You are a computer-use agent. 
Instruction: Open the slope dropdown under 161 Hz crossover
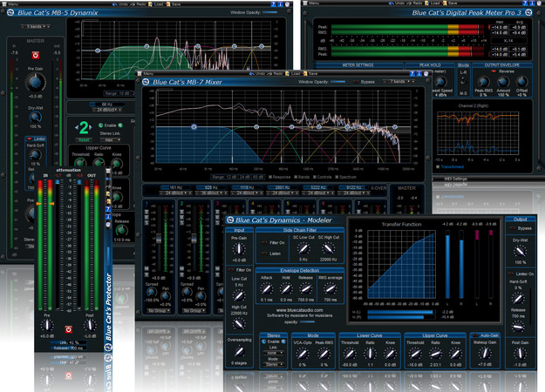coord(175,193)
